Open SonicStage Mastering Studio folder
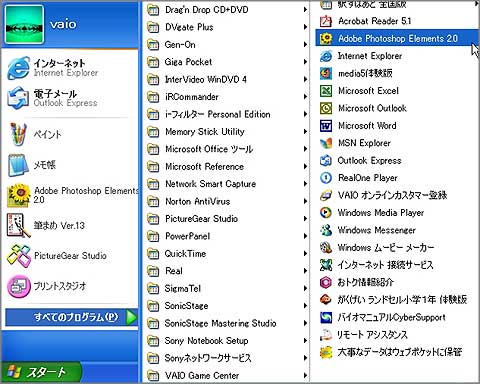480x384 pixels. [227, 323]
